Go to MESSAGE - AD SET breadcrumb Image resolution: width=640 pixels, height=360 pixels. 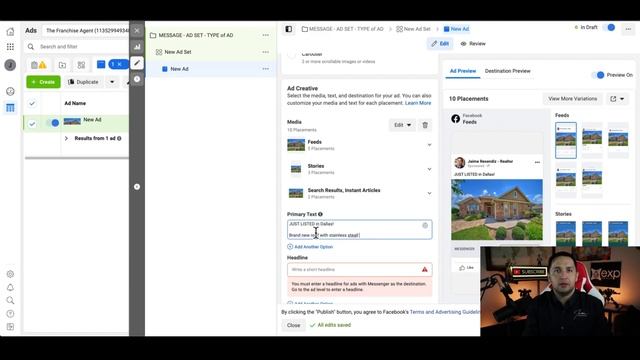tap(343, 29)
